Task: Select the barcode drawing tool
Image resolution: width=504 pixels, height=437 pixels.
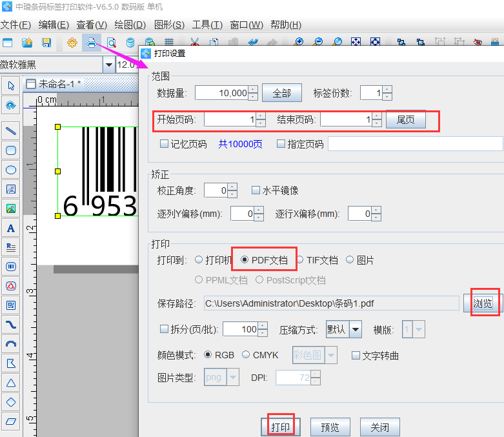Action: point(11,266)
